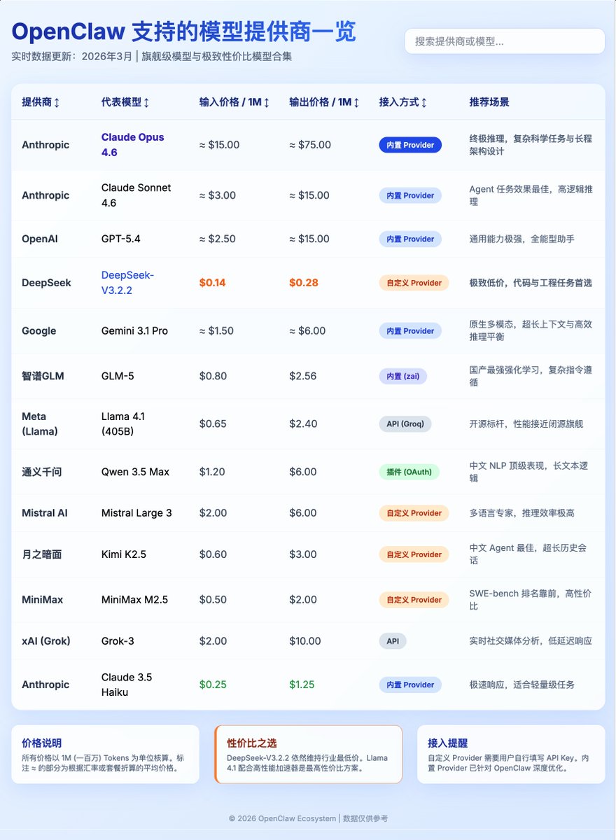Select the GLM-5 model cell
Image resolution: width=616 pixels, height=840 pixels.
[118, 376]
